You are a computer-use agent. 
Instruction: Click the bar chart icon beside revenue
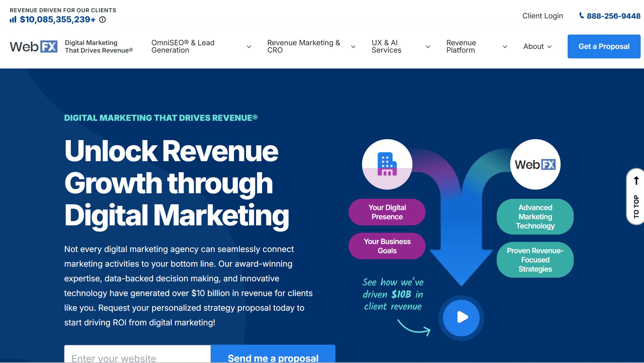13,20
